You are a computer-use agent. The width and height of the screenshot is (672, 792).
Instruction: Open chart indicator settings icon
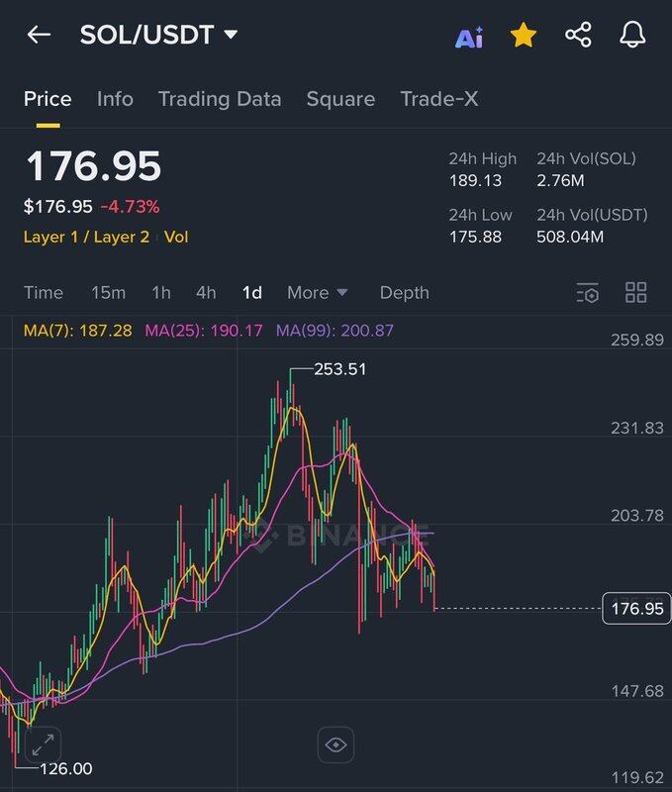click(588, 293)
